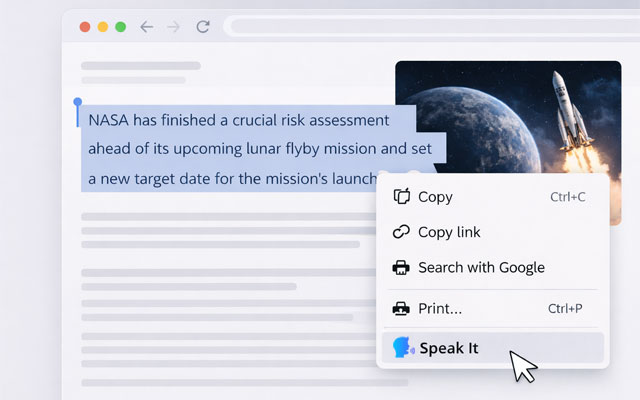Select Search with Google menu entry

click(x=493, y=267)
